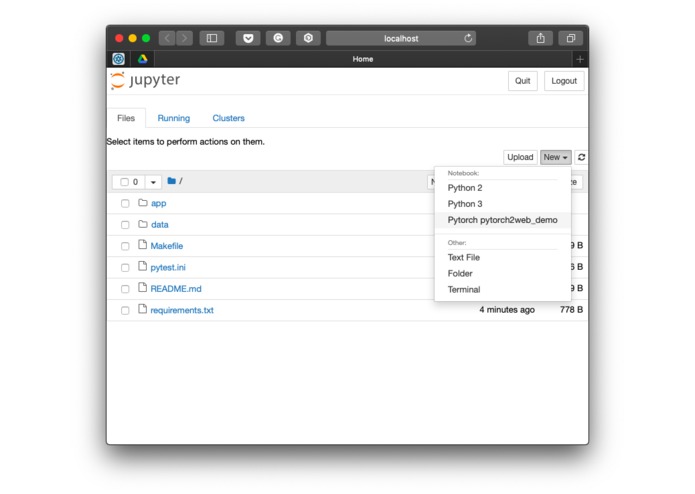Select the README.md checkbox
Screen dimensions: 695x494
125,289
